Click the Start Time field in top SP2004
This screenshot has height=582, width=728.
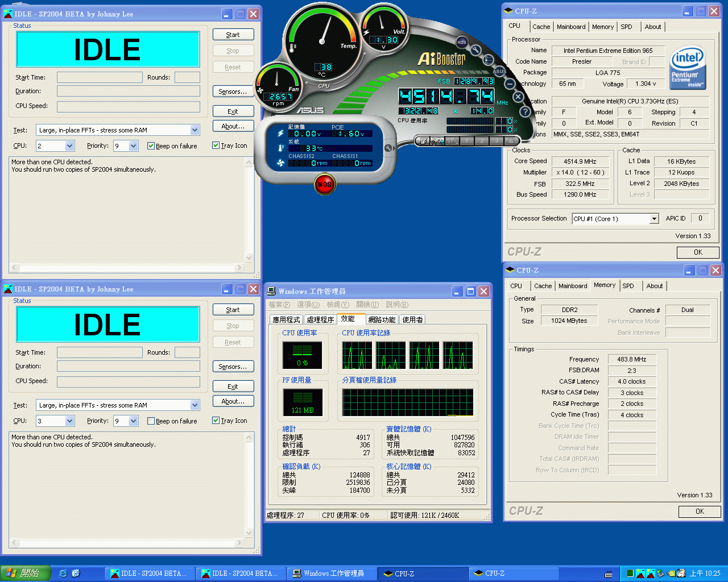coord(100,77)
